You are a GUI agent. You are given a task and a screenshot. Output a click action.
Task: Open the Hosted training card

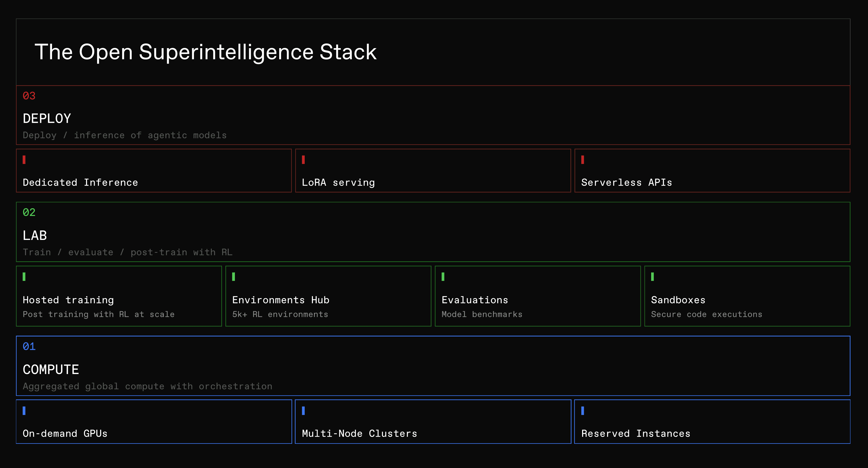tap(119, 296)
